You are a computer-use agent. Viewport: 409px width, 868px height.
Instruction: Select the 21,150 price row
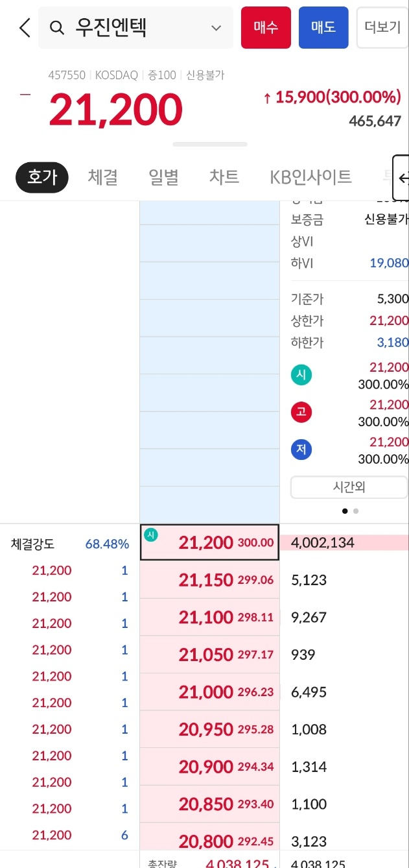[x=209, y=580]
